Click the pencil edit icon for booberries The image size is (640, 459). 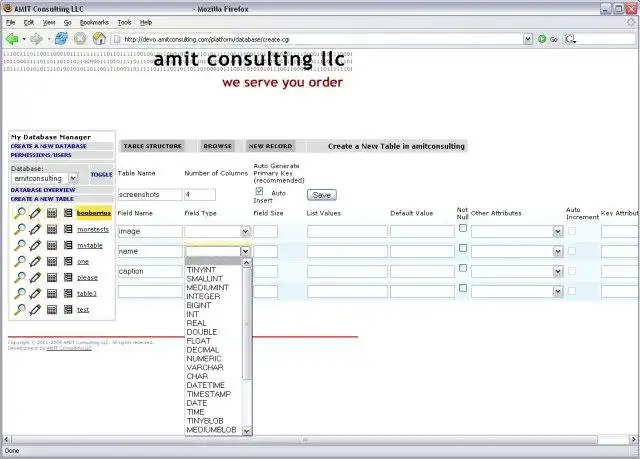(36, 213)
